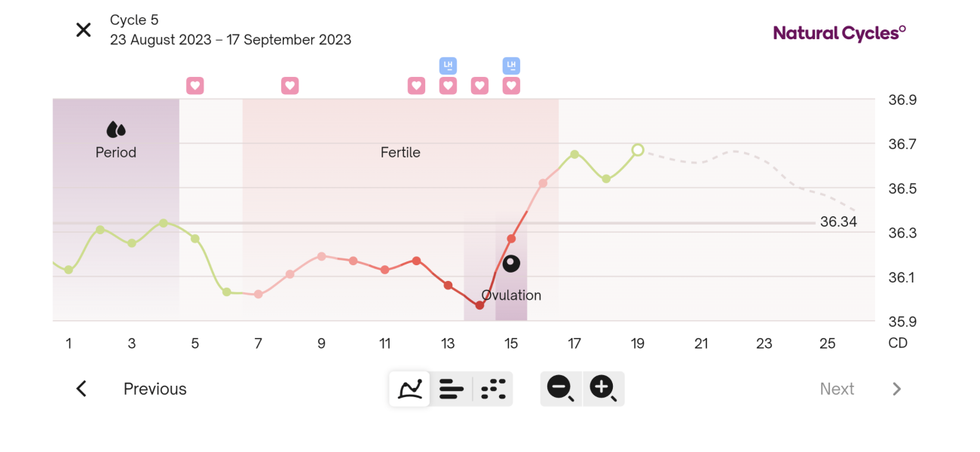Click the right chevron beside Next
The height and width of the screenshot is (452, 980).
tap(896, 389)
